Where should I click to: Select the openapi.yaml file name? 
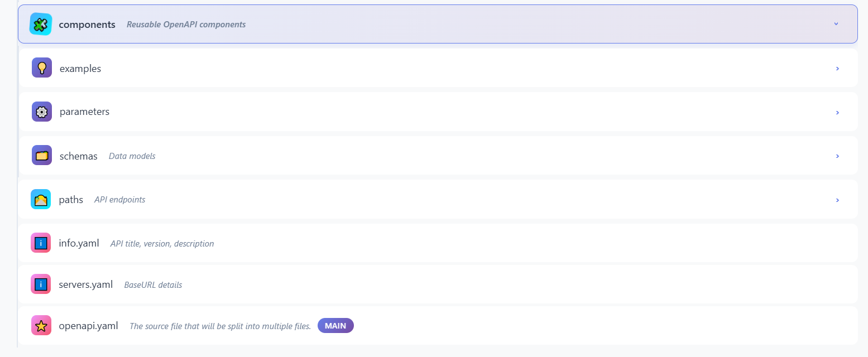tap(88, 326)
